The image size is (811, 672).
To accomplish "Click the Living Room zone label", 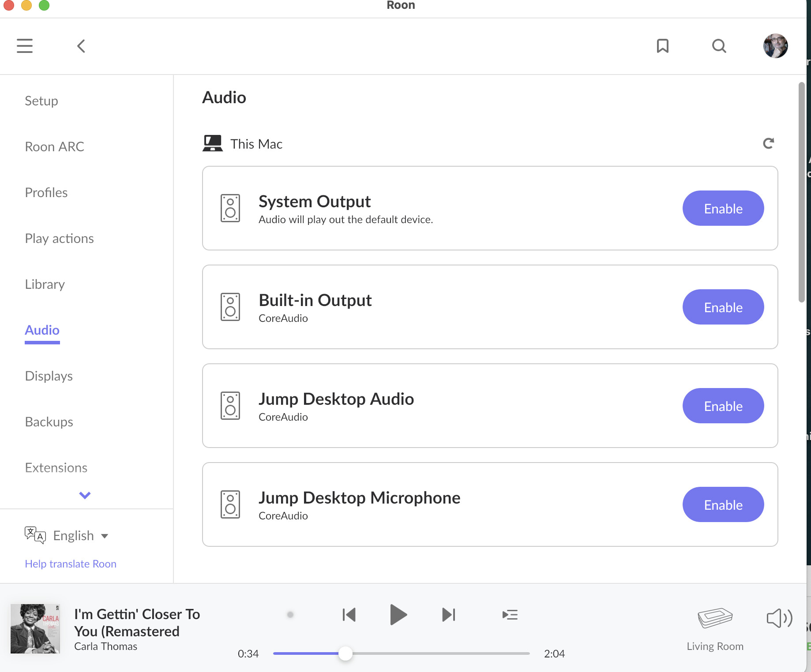I will pos(715,646).
